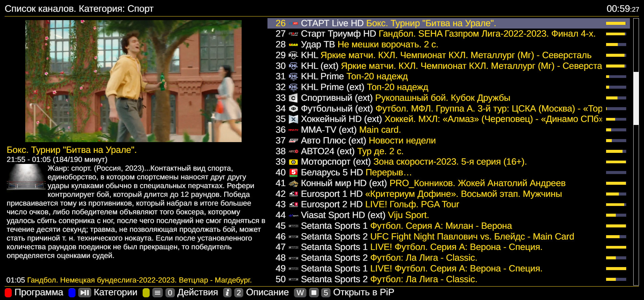Open the menu icon for Действия
The width and height of the screenshot is (644, 300).
[158, 293]
